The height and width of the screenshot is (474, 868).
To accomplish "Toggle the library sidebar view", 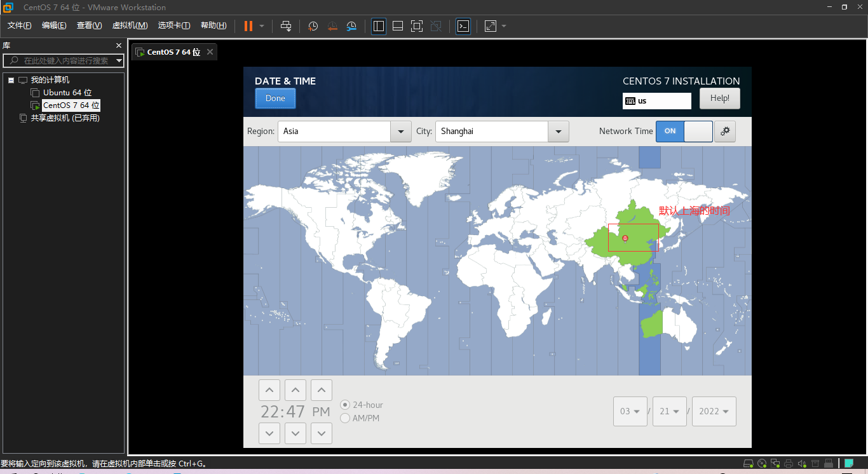I will [x=379, y=26].
